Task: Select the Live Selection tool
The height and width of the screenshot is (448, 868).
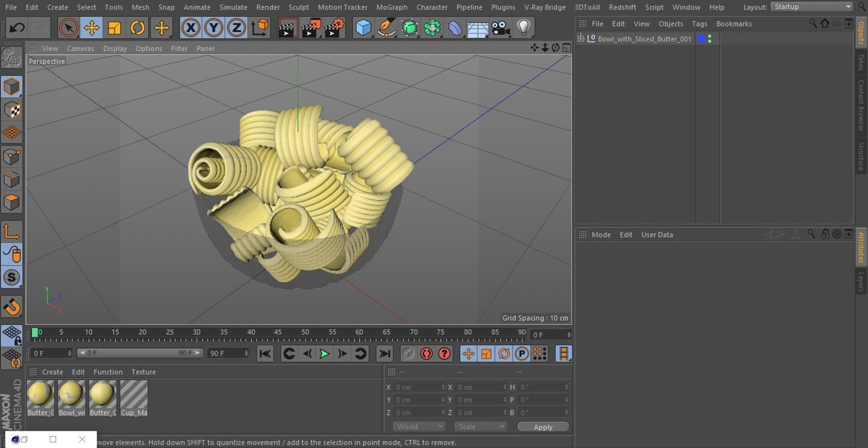Action: click(69, 28)
